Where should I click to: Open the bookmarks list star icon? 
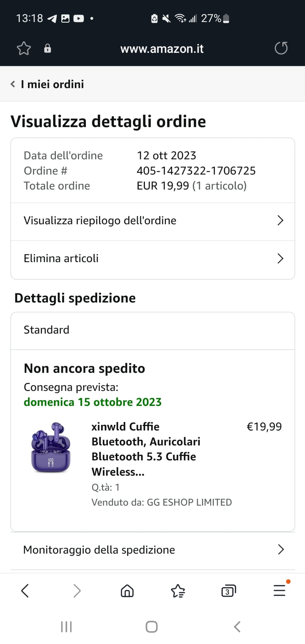(178, 591)
